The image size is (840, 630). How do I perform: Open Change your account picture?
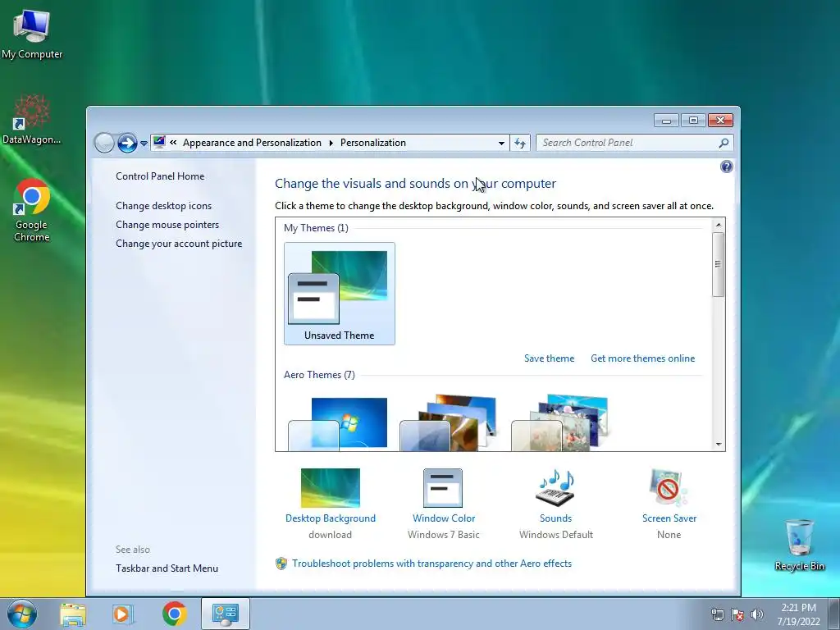click(179, 243)
